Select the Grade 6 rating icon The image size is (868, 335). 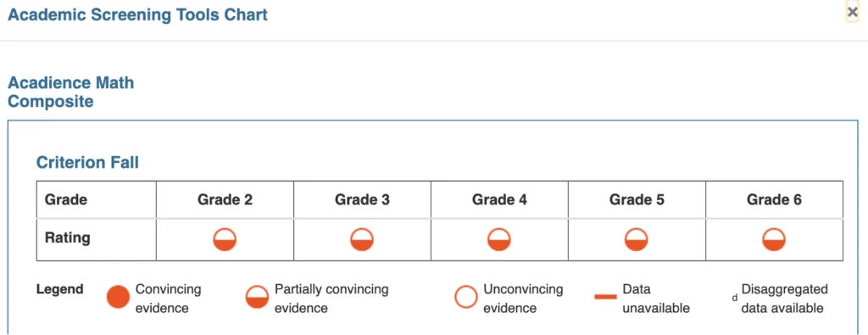click(774, 240)
